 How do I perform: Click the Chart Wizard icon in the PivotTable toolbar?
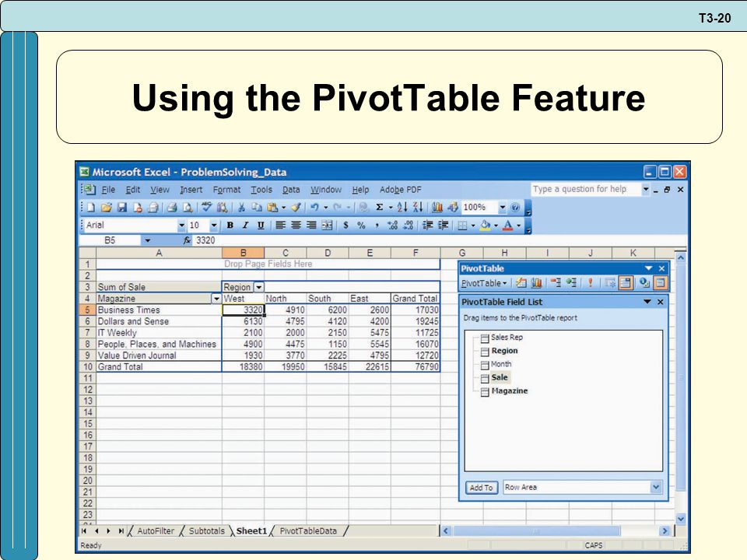pos(536,283)
